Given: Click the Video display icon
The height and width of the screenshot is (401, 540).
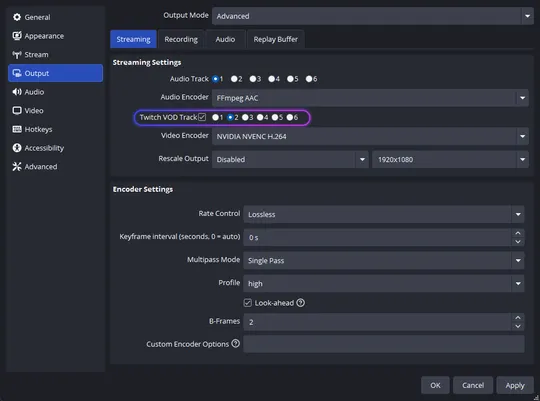Looking at the screenshot, I should tap(17, 110).
